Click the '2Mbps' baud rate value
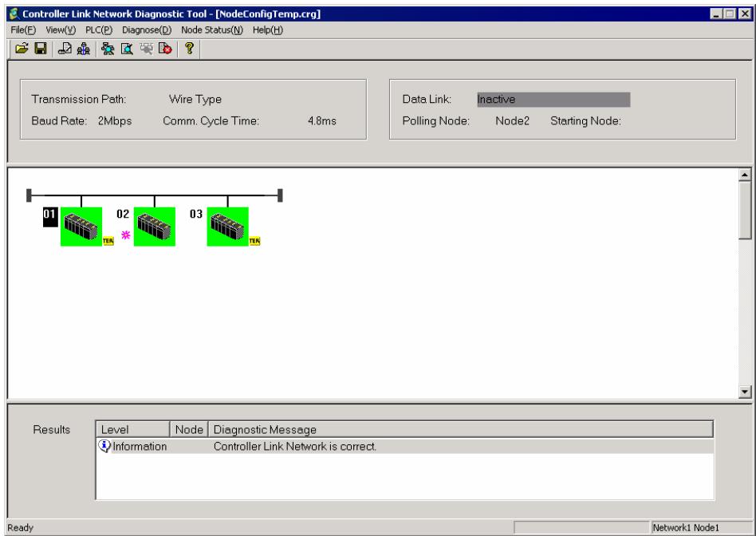This screenshot has height=536, width=756. click(x=115, y=120)
